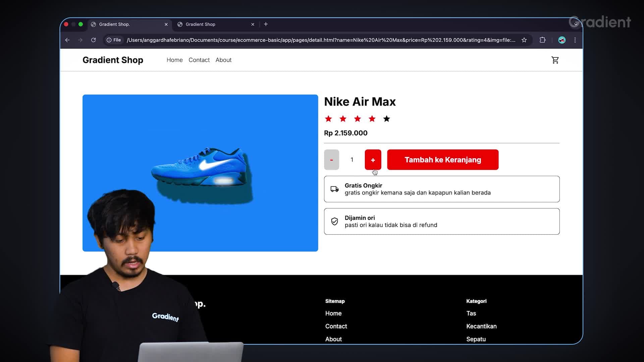The image size is (644, 362).
Task: Click the second browser tab Gradient Shop
Action: point(215,24)
